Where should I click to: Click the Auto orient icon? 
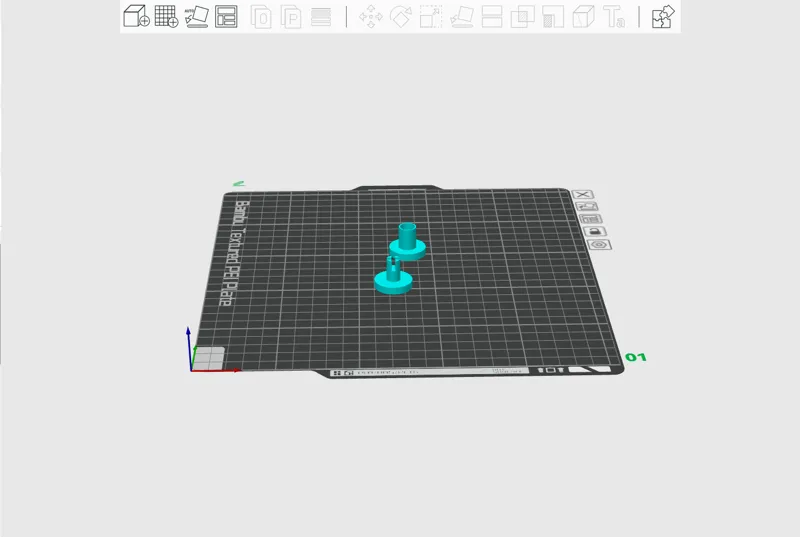coord(196,16)
